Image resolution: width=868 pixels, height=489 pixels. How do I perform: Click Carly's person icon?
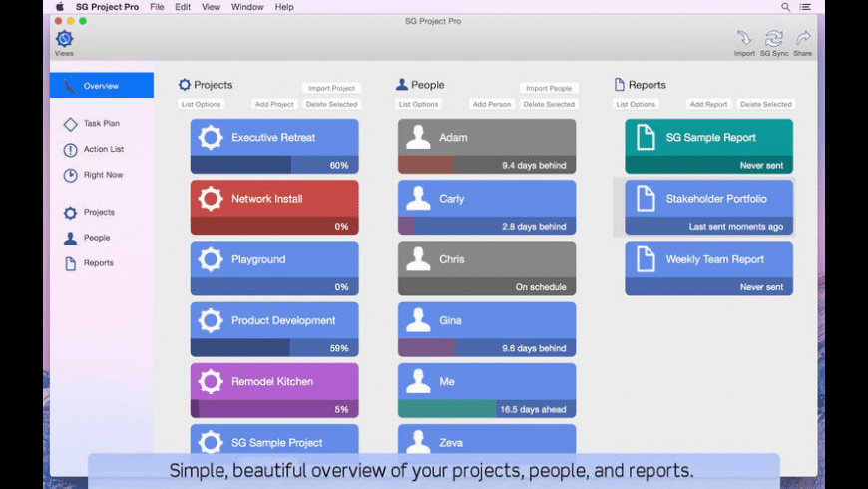tap(418, 199)
